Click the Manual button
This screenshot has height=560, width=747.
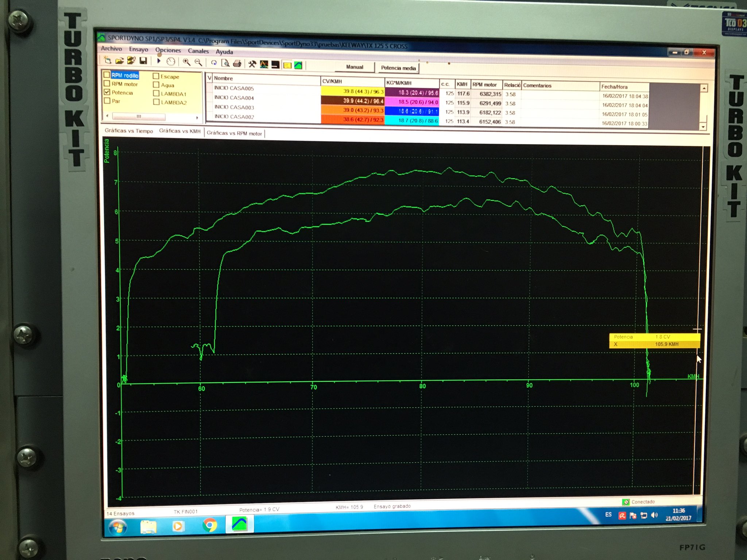[x=355, y=67]
